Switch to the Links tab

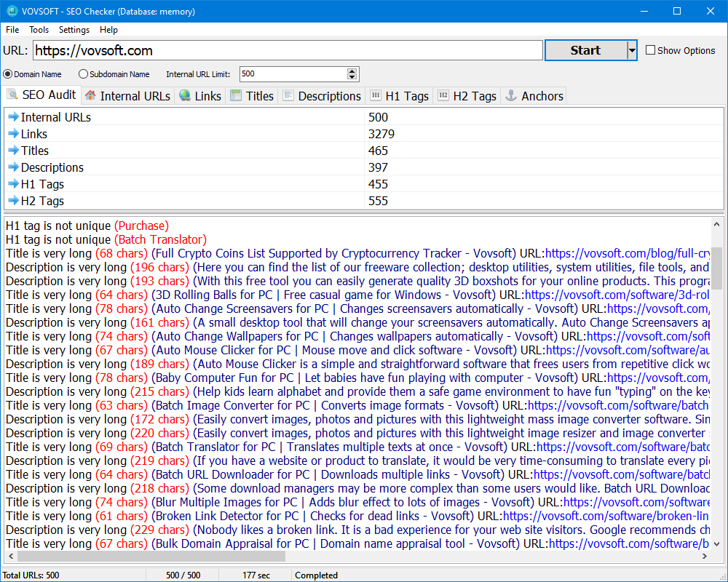(x=200, y=96)
